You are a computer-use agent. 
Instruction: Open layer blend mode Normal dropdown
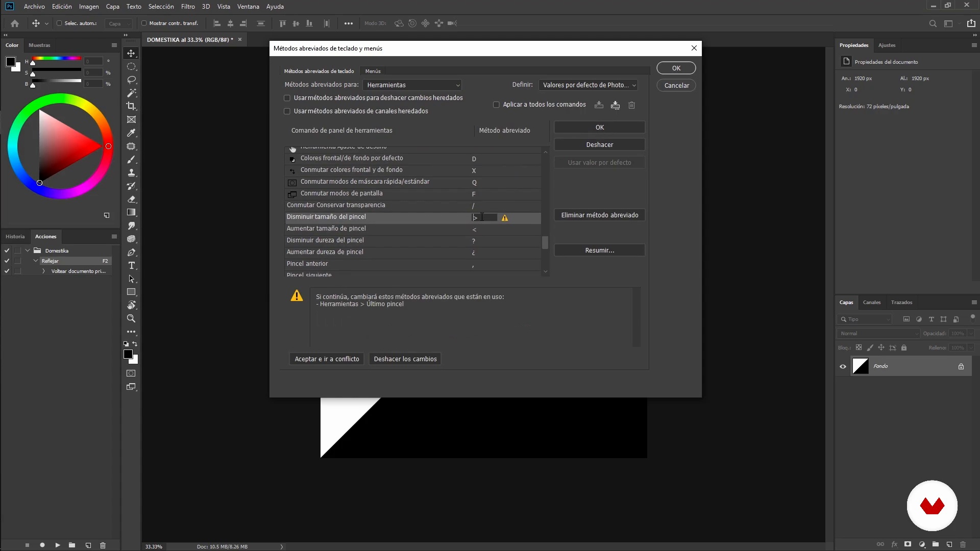click(x=878, y=334)
